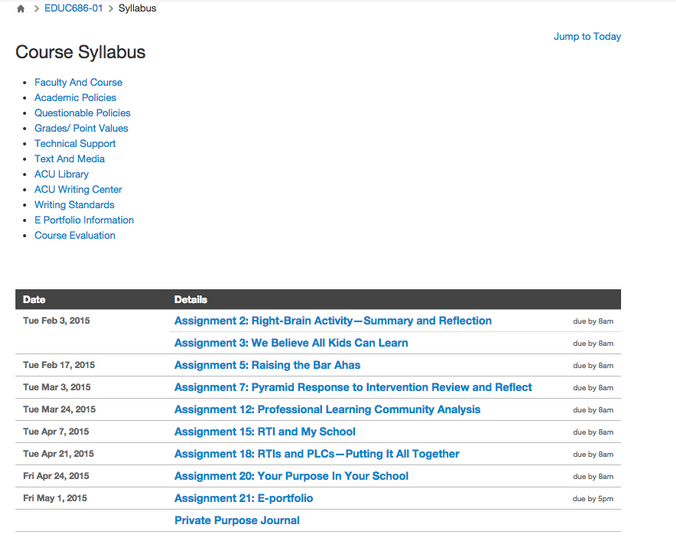Click the home icon in breadcrumb
This screenshot has width=676, height=547.
click(x=21, y=9)
